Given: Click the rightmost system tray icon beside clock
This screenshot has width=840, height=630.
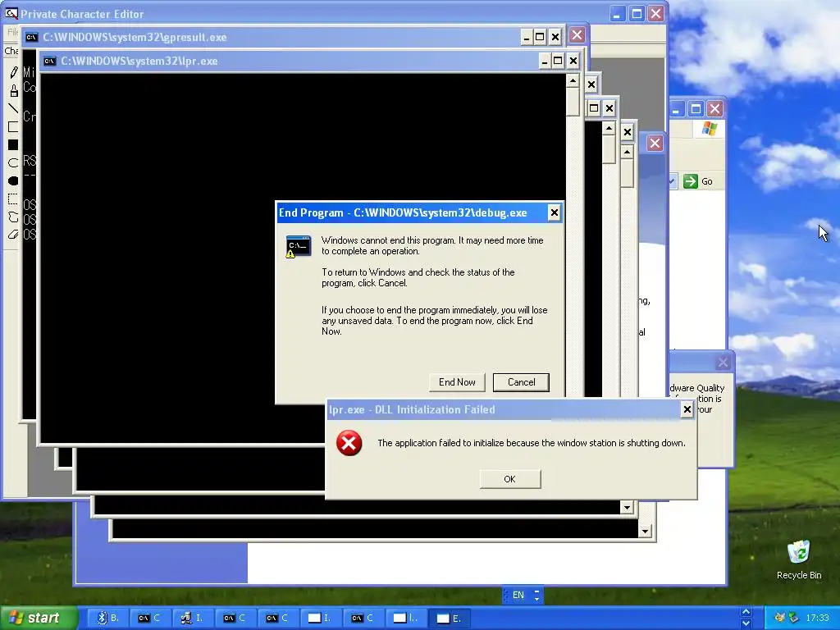Looking at the screenshot, I should point(794,619).
